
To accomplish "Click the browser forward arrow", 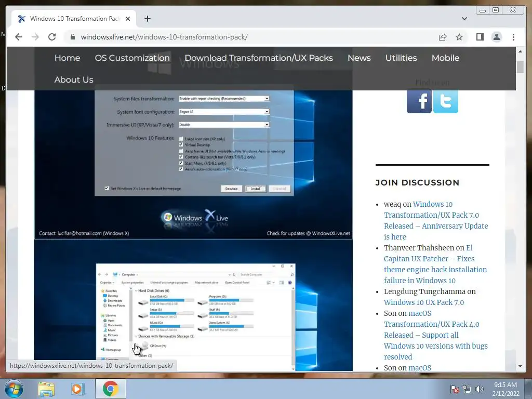I will (x=35, y=37).
